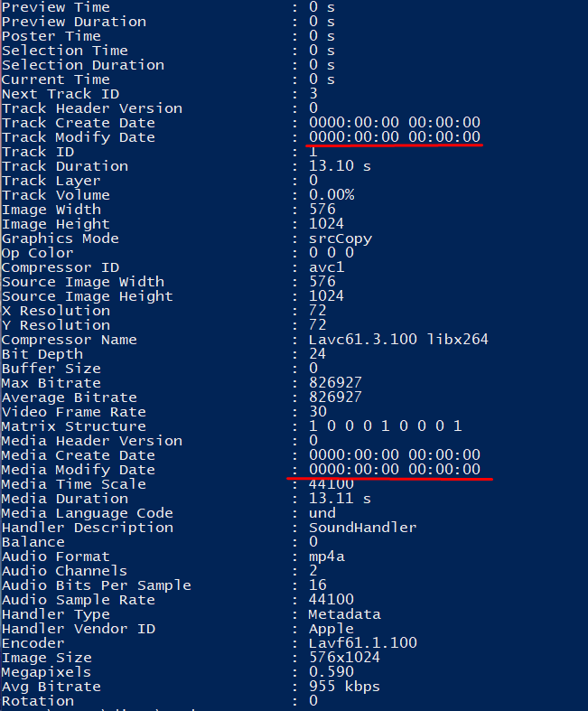Image resolution: width=588 pixels, height=711 pixels.
Task: Click the Track Duration value 13.10 s
Action: coord(340,166)
